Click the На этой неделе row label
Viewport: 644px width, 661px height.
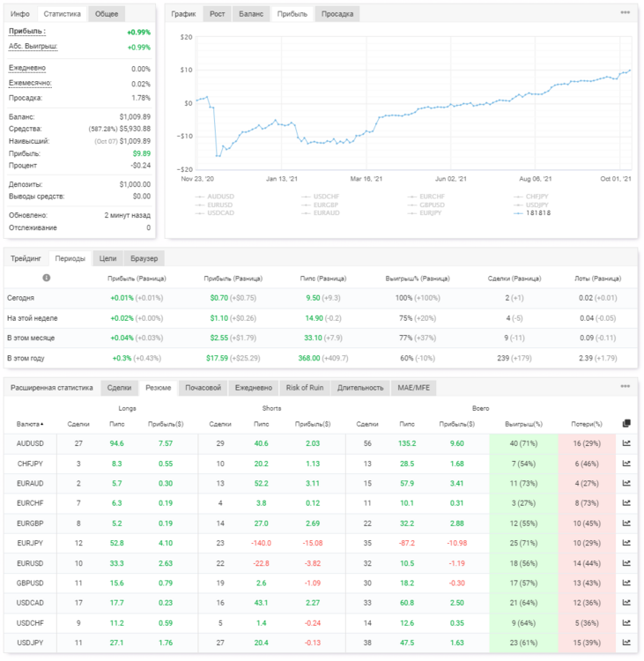(32, 318)
